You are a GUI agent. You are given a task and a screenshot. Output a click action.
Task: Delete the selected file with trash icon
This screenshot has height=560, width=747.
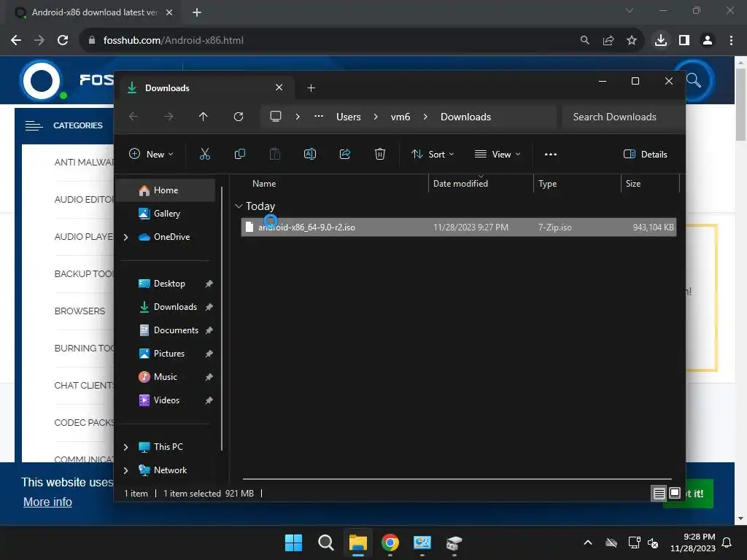coord(379,154)
